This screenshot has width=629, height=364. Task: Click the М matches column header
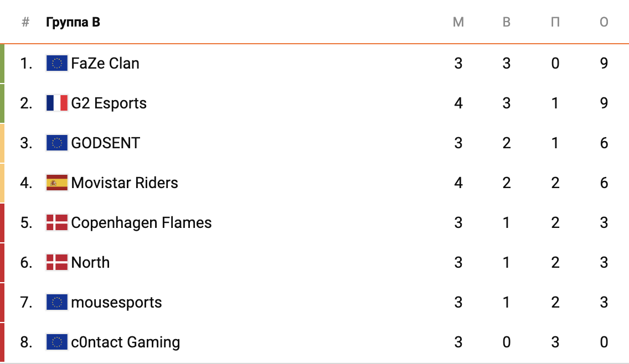click(x=458, y=22)
